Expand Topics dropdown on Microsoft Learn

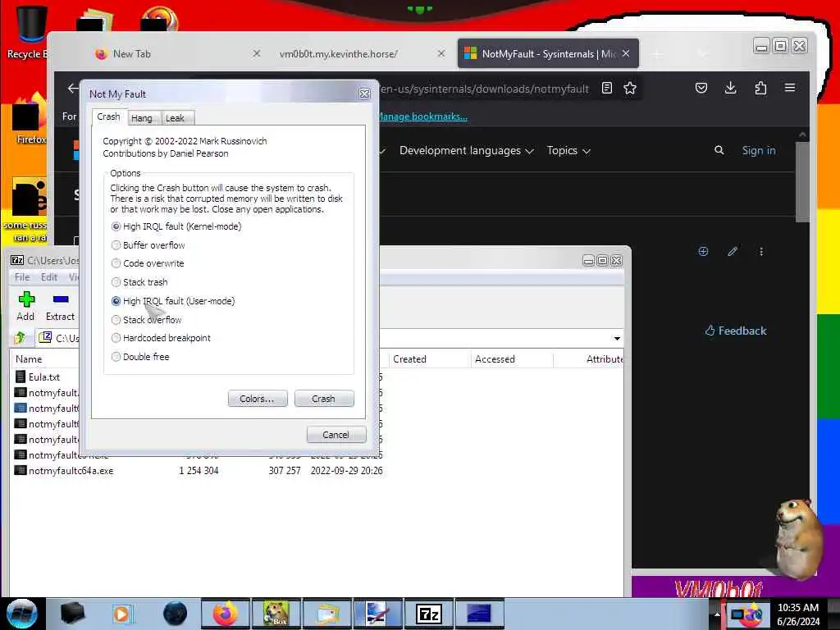click(568, 151)
